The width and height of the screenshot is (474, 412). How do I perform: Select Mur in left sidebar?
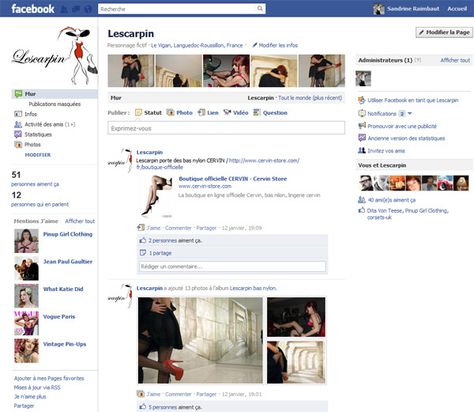pos(54,94)
